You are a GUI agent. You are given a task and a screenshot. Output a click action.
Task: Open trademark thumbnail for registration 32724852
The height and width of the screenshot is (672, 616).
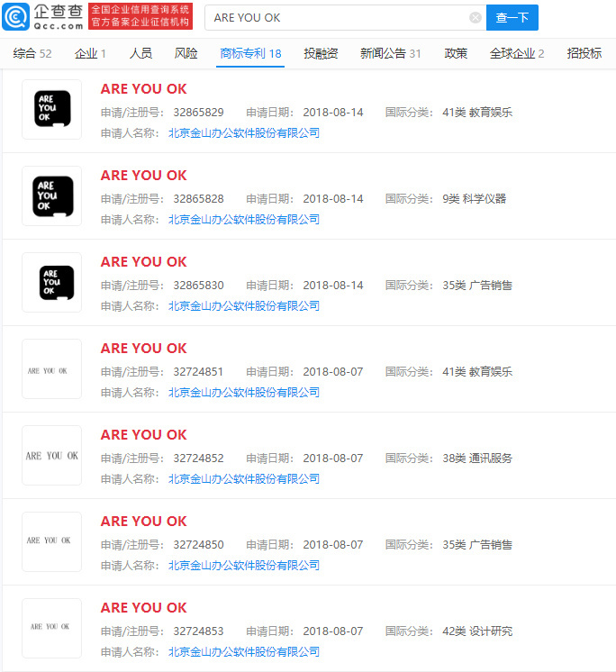(52, 455)
